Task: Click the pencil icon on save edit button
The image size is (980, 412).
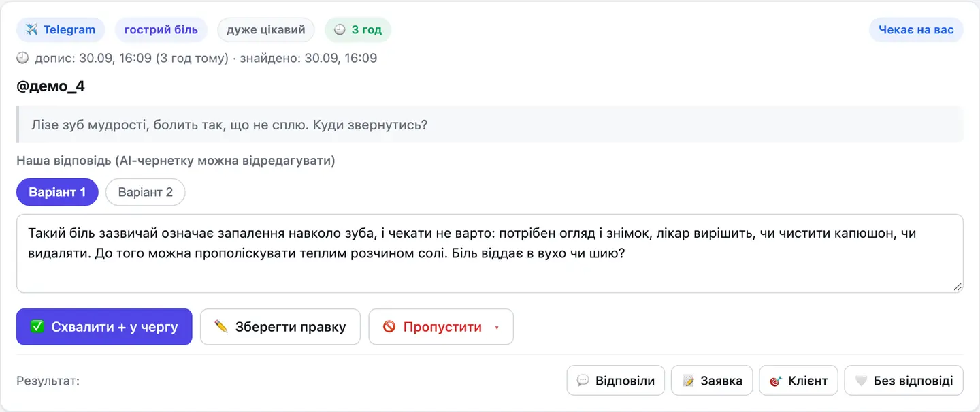Action: [x=221, y=327]
